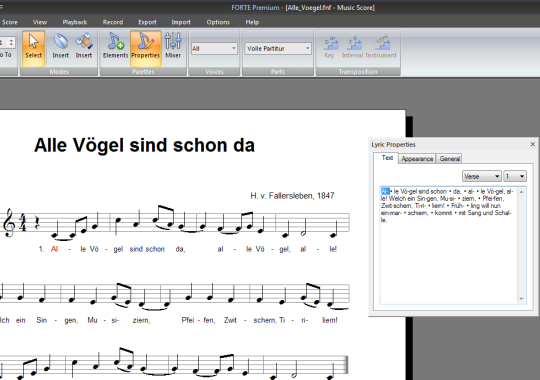540x380 pixels.
Task: Click the 4/4 time signature
Action: pos(23,223)
